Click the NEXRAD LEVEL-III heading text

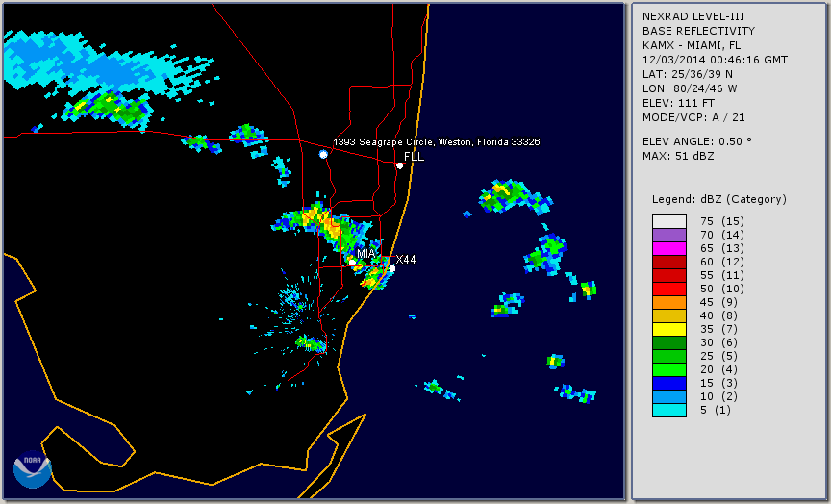tap(694, 16)
